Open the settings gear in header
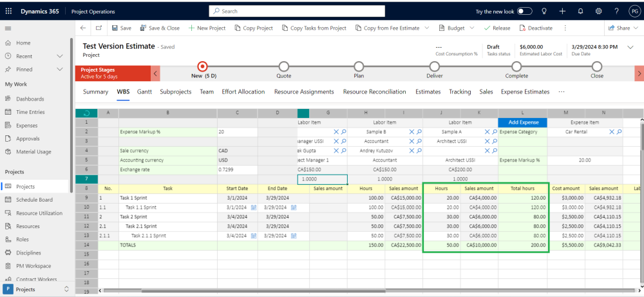The height and width of the screenshot is (297, 644). tap(598, 11)
